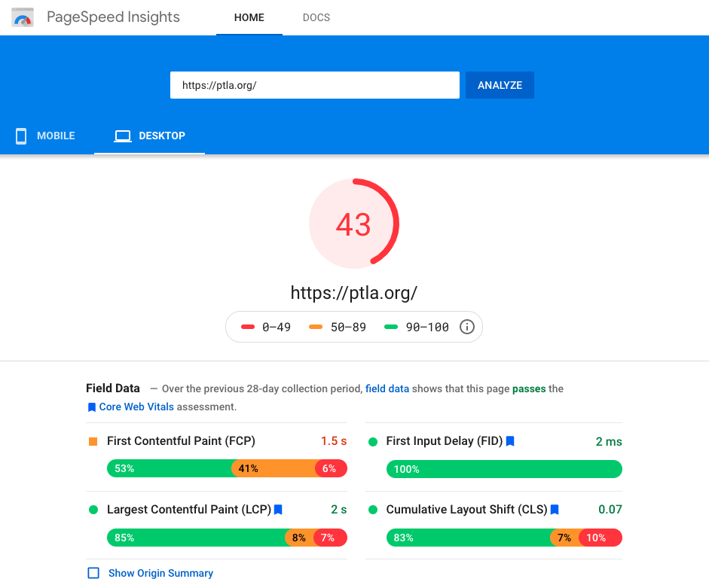Click the Largest Contentful Paint (LCP) label

(189, 510)
